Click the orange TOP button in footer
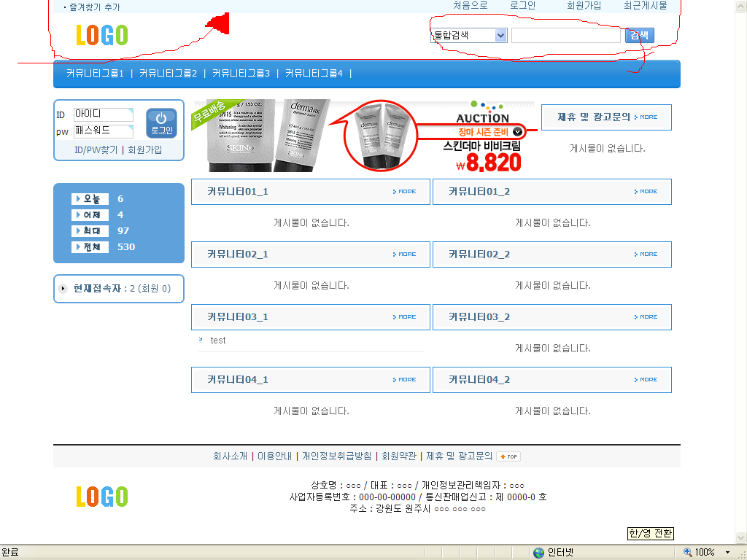Image resolution: width=747 pixels, height=560 pixels. point(508,456)
